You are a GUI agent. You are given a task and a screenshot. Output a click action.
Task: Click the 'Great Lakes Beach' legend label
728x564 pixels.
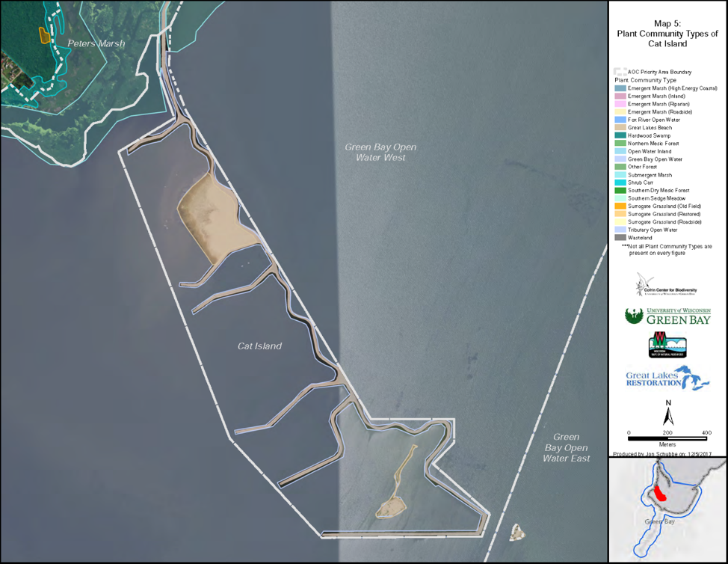click(x=650, y=128)
